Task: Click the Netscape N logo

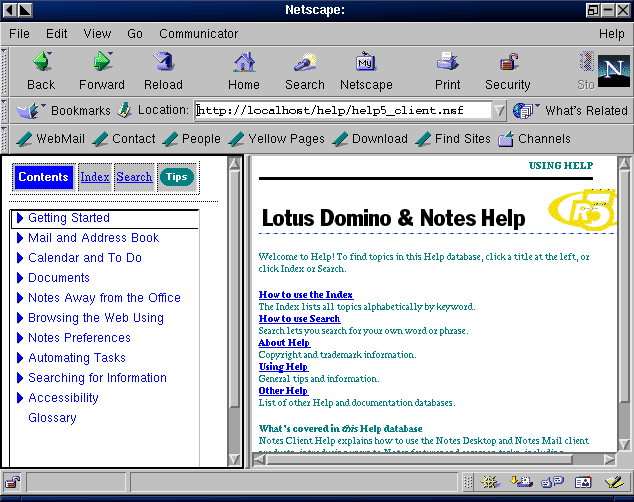Action: 614,71
